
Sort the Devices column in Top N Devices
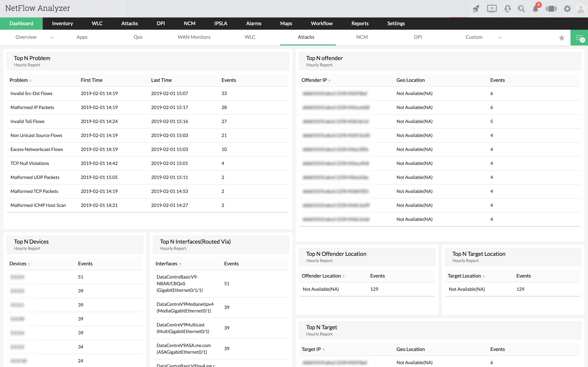pos(29,264)
